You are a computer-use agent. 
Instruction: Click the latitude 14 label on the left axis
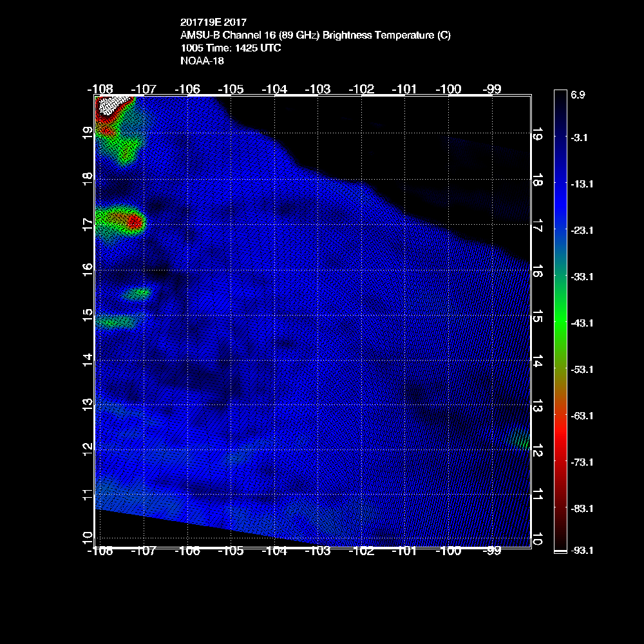coord(88,359)
